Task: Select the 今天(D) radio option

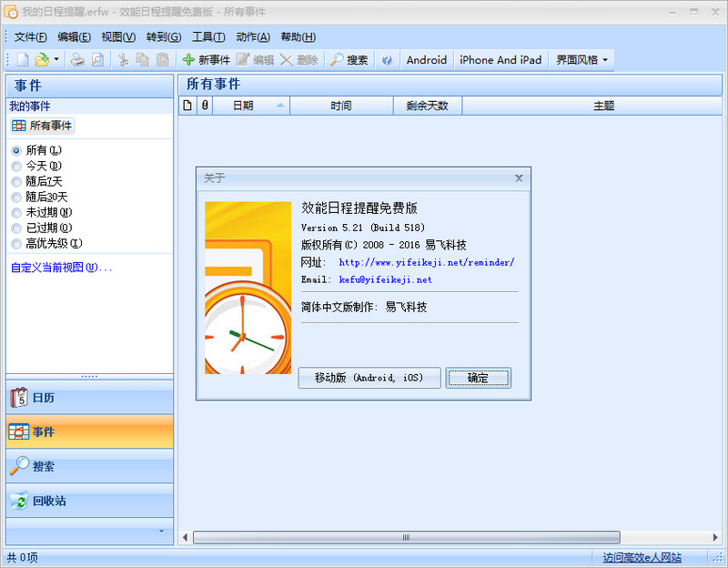Action: point(36,166)
